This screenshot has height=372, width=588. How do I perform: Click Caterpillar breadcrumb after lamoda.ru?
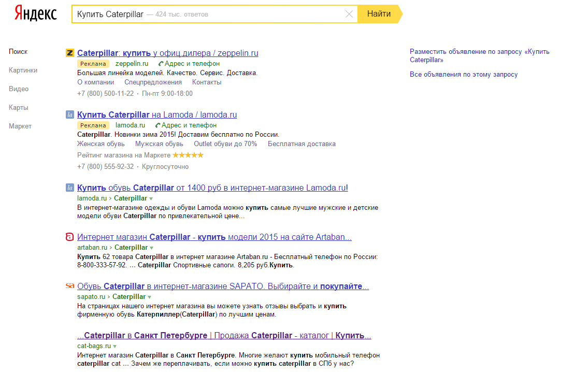pyautogui.click(x=131, y=198)
